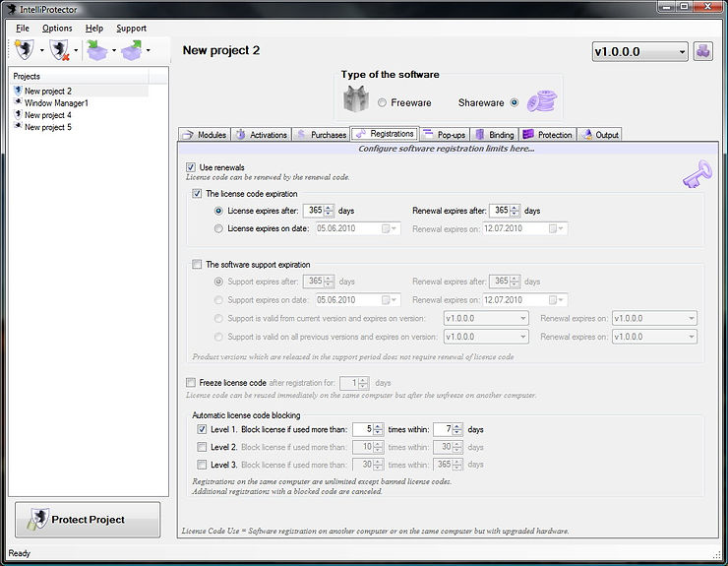The image size is (728, 566).
Task: Click the New project 2 shield icon
Action: [18, 91]
